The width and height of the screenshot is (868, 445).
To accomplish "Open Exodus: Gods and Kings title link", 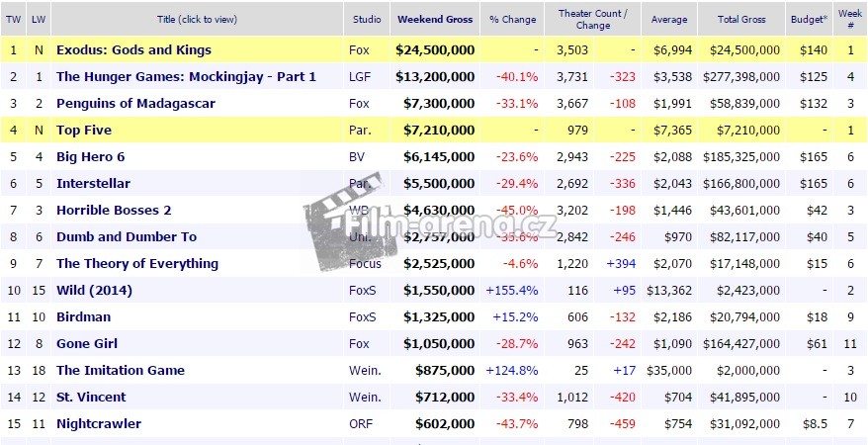I will tap(133, 49).
